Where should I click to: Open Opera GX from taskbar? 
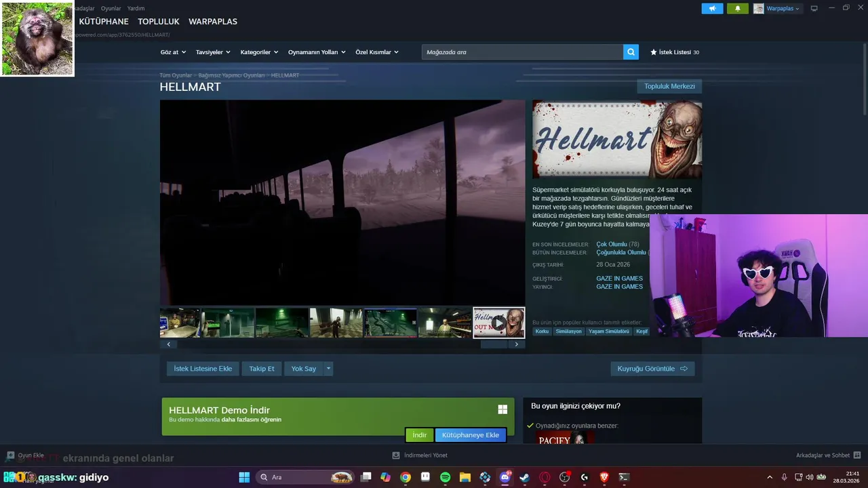[x=545, y=477]
